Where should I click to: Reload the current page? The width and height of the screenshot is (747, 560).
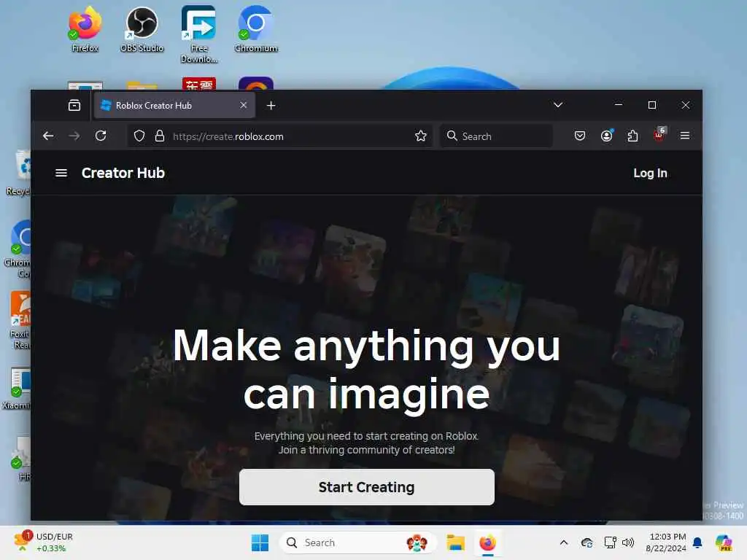[x=101, y=136]
